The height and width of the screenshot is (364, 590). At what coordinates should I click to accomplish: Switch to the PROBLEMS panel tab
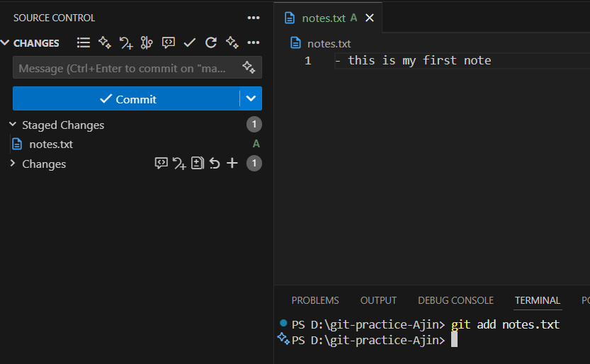point(315,300)
